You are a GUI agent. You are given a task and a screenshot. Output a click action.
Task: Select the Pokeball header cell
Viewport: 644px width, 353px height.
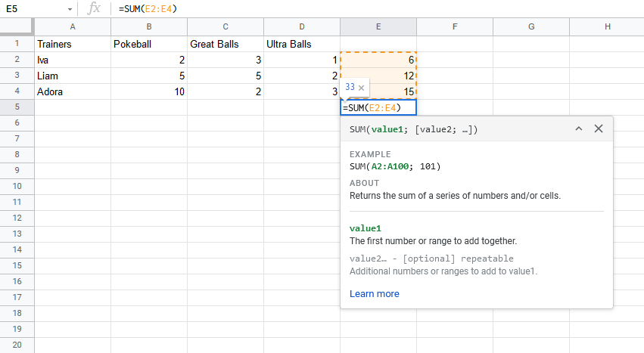point(149,44)
